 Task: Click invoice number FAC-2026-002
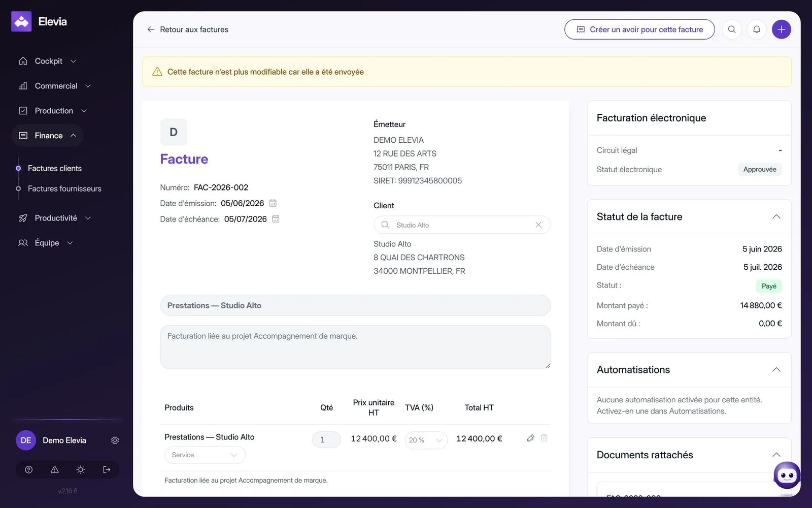(x=221, y=187)
